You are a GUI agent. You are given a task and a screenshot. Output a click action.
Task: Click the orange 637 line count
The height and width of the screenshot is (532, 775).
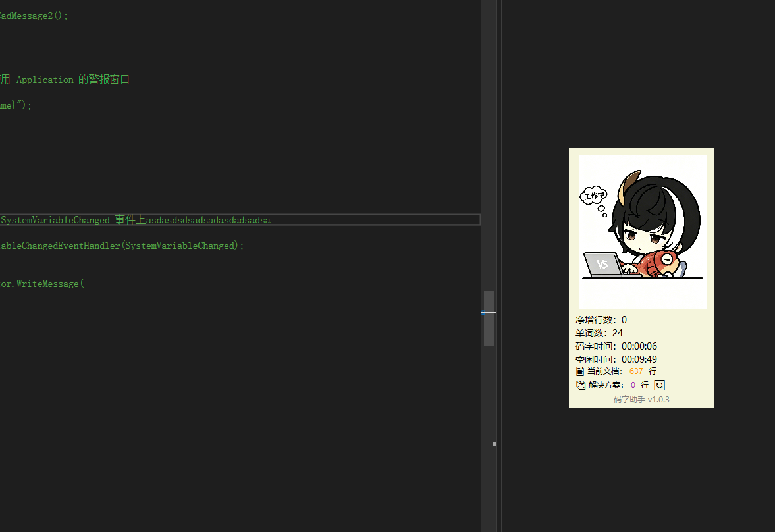[636, 371]
